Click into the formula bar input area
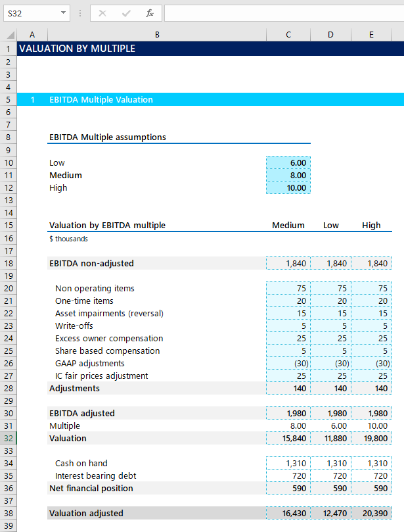The width and height of the screenshot is (404, 532). click(282, 13)
